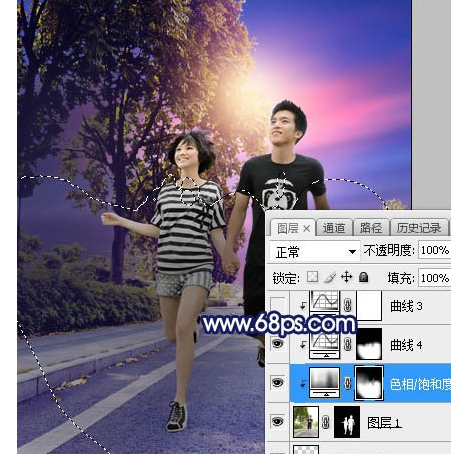Click the lock image pixels brush icon

pos(330,277)
